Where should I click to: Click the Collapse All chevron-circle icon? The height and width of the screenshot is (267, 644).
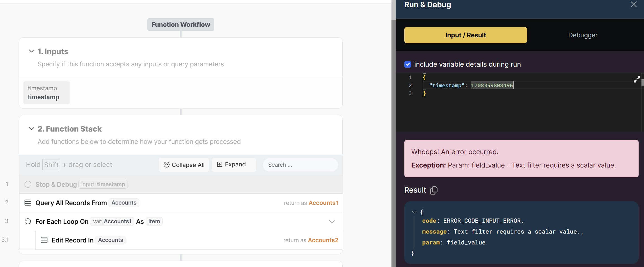(x=167, y=165)
